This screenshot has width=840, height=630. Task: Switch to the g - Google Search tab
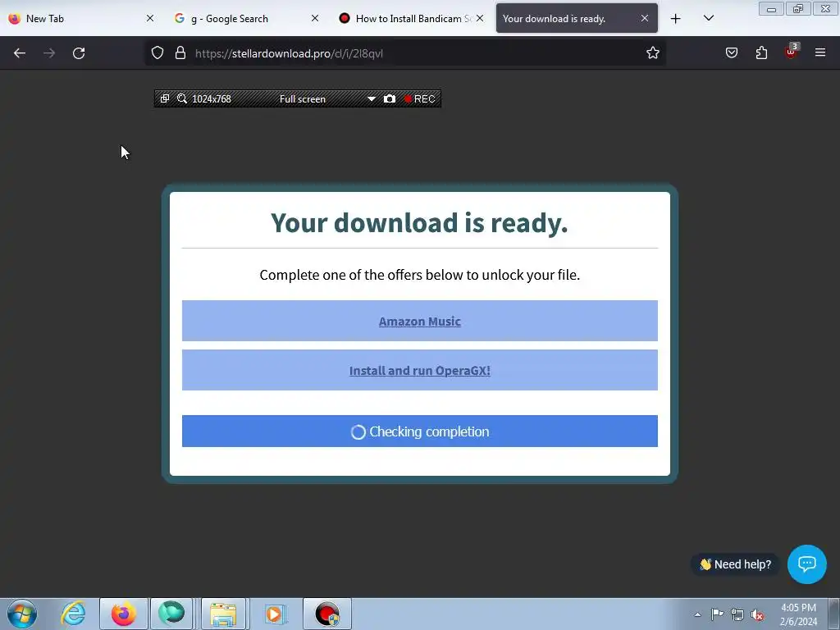[x=246, y=19]
